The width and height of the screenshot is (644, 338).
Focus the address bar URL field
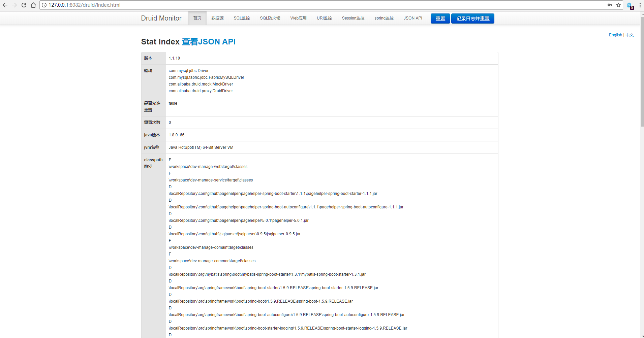(324, 5)
